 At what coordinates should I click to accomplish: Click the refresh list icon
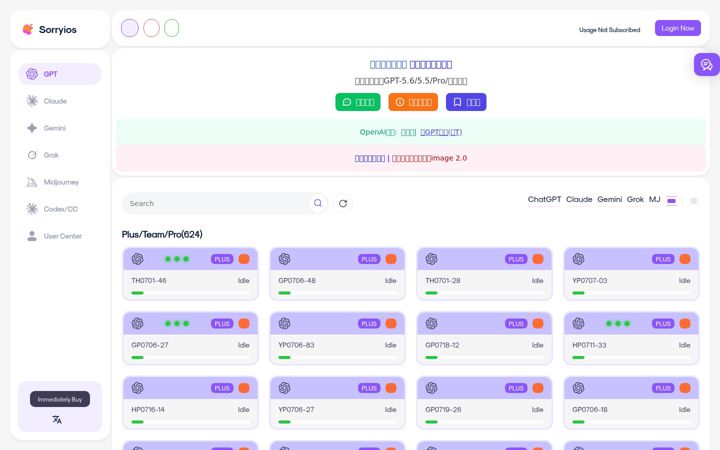click(343, 203)
